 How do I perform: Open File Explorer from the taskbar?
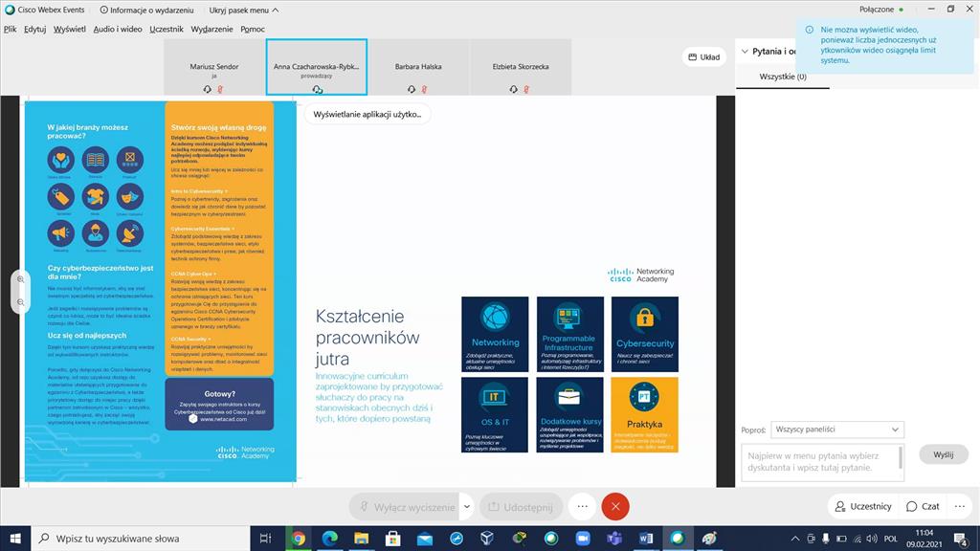361,539
